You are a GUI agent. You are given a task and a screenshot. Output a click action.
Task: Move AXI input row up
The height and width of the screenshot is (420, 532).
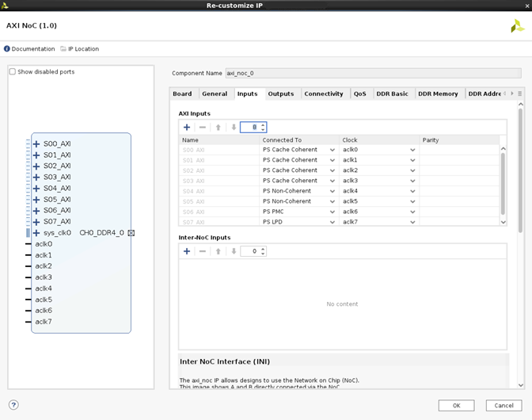[218, 128]
